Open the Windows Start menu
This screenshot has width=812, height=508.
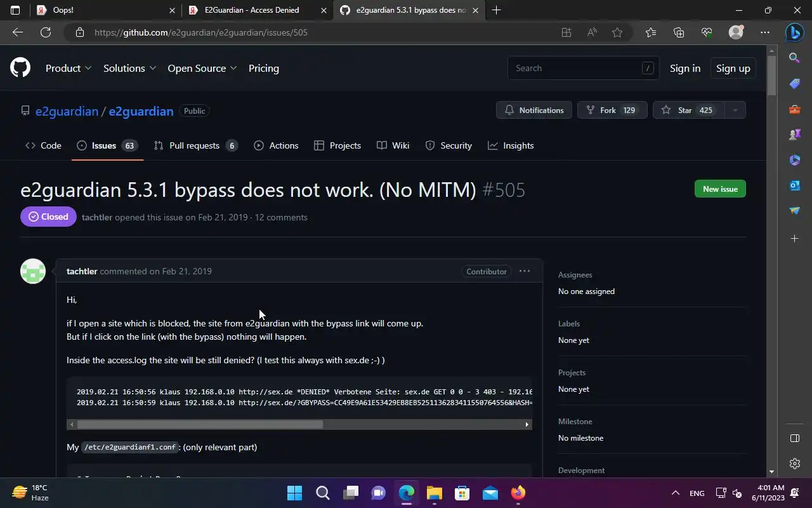[x=294, y=493]
